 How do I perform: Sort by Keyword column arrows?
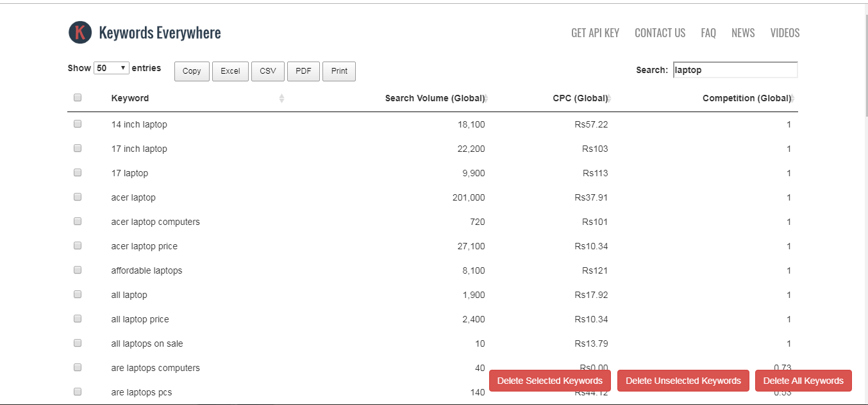point(281,99)
